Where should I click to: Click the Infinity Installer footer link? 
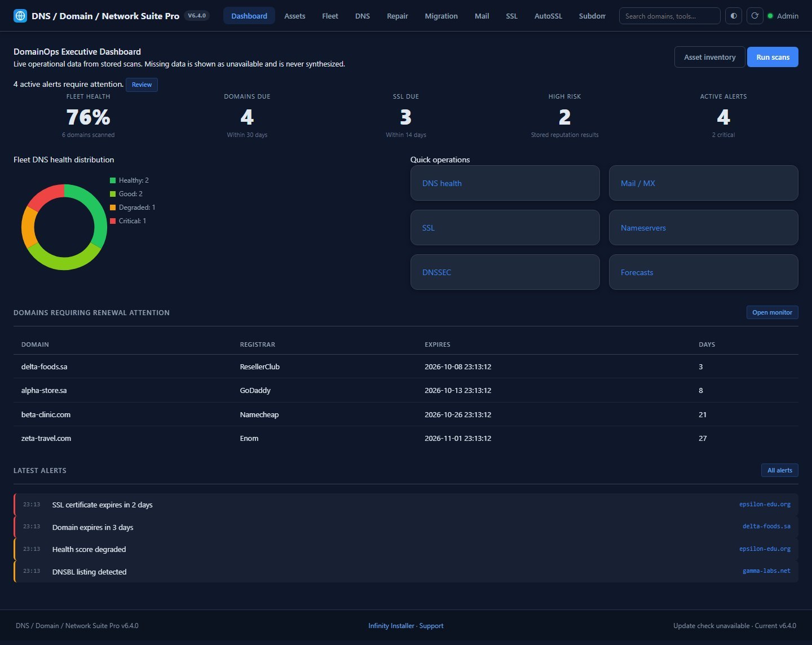point(391,626)
